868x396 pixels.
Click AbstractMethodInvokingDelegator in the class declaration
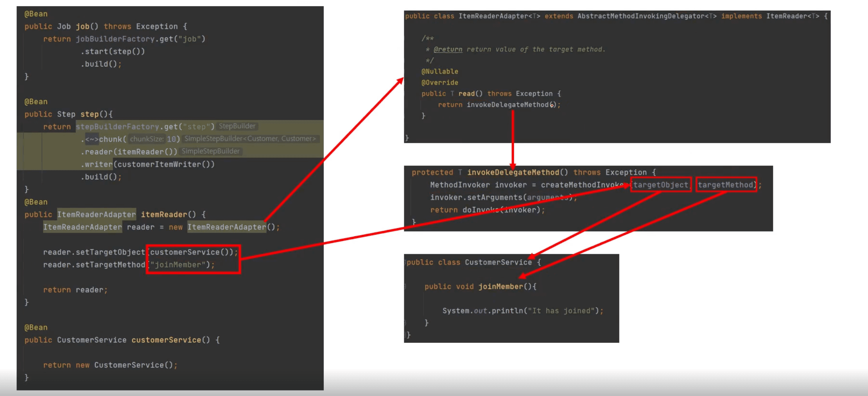pyautogui.click(x=641, y=16)
